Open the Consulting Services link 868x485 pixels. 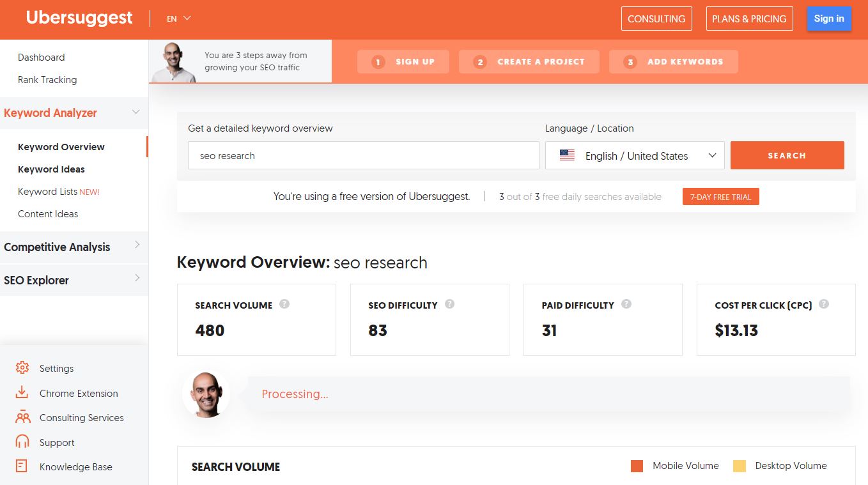(82, 418)
